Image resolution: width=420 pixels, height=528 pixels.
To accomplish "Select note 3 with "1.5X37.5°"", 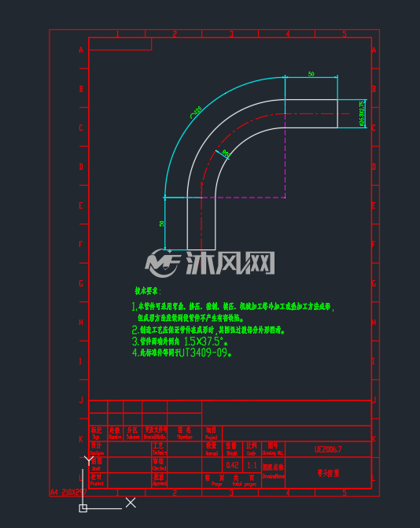I will click(179, 342).
